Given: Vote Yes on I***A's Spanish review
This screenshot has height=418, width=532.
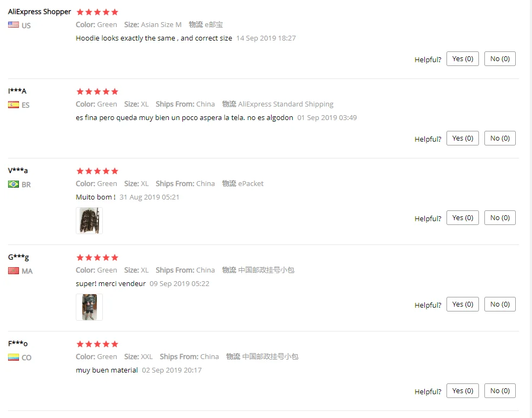Looking at the screenshot, I should click(x=462, y=138).
